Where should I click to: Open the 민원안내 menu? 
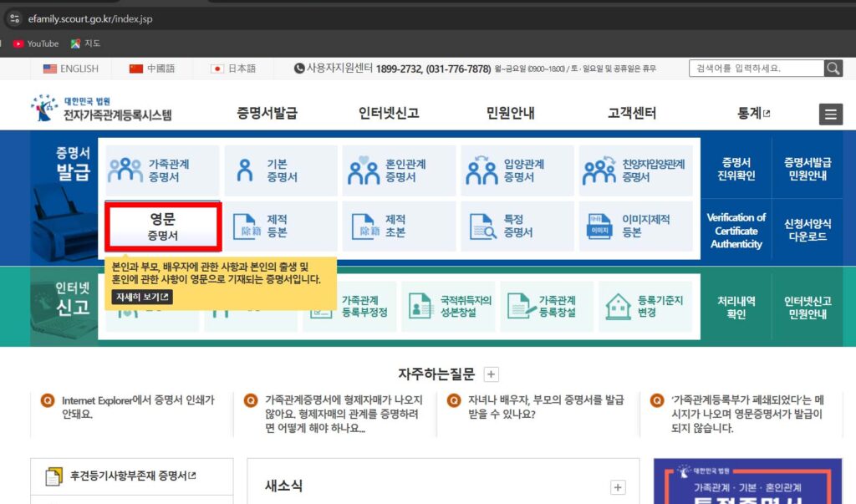[x=511, y=113]
